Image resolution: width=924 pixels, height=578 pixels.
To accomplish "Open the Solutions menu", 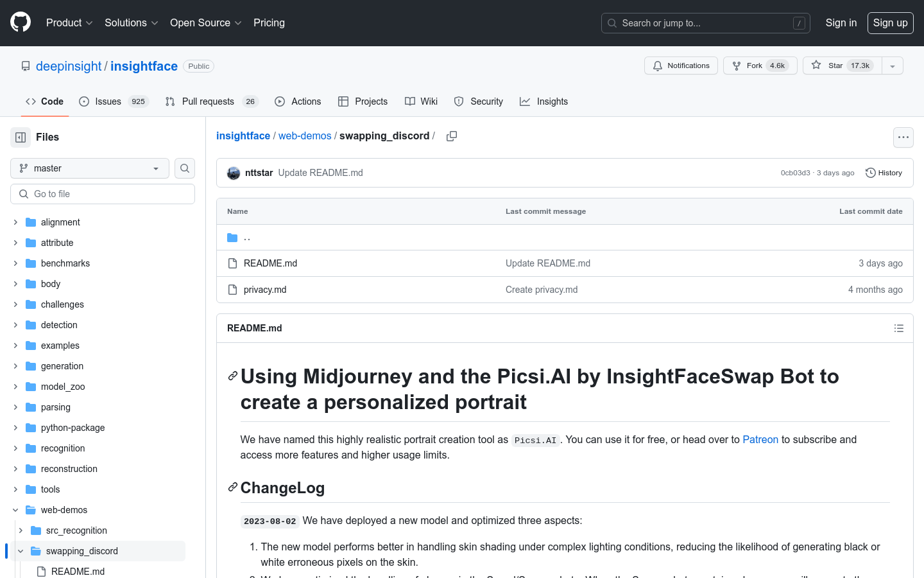I will [132, 22].
